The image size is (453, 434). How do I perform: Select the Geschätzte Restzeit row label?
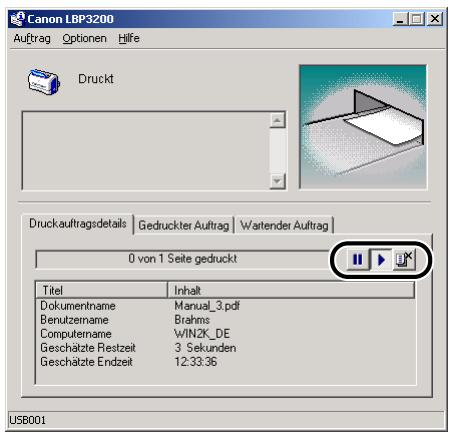88,348
